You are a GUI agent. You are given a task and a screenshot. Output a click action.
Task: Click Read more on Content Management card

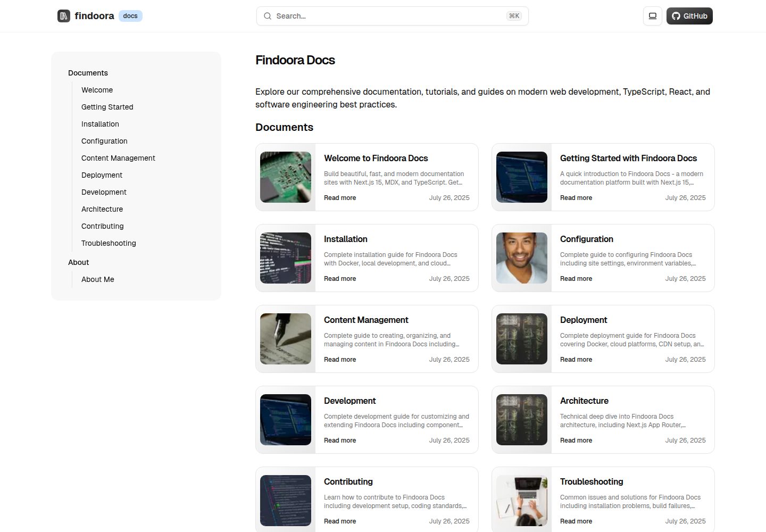(x=340, y=360)
